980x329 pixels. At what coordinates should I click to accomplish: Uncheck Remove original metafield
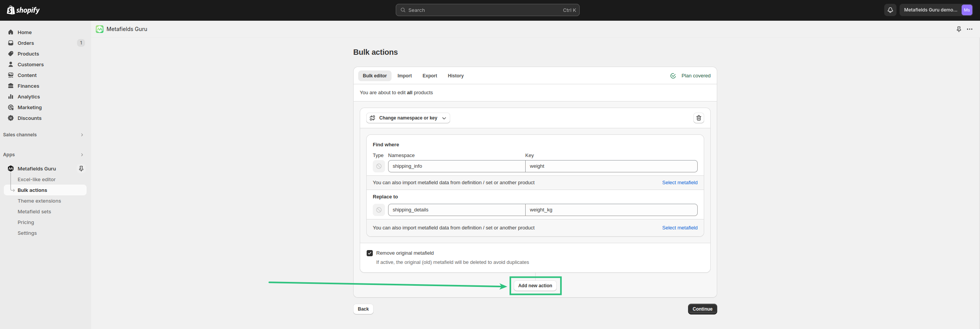[370, 253]
